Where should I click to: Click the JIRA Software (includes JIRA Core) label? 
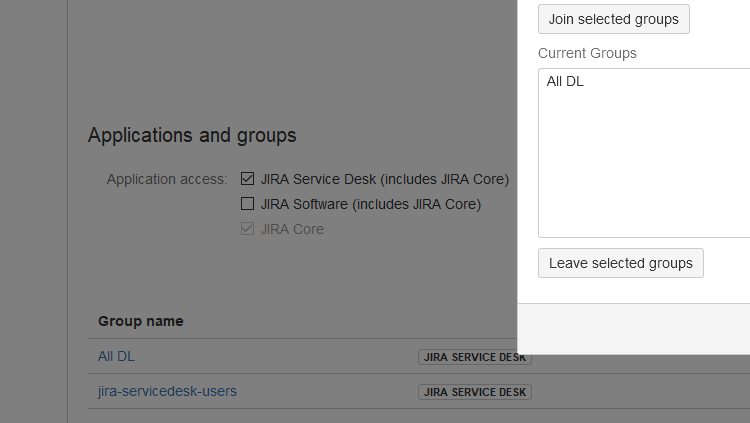[x=371, y=204]
